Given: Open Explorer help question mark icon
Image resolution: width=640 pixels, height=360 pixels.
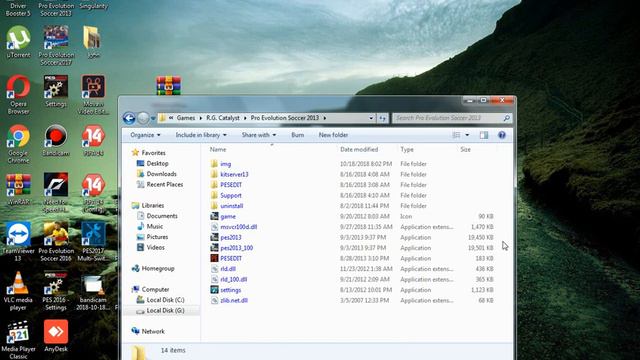Looking at the screenshot, I should (x=502, y=135).
